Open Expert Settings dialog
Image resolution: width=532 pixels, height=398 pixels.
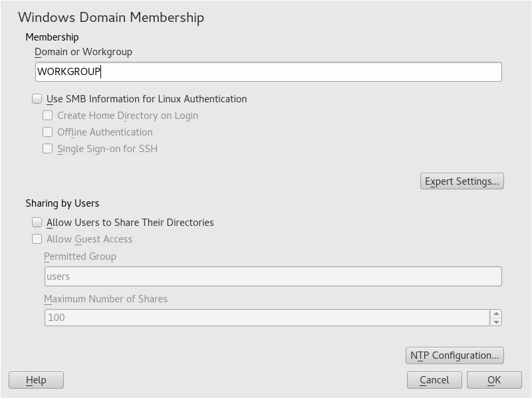pos(462,181)
